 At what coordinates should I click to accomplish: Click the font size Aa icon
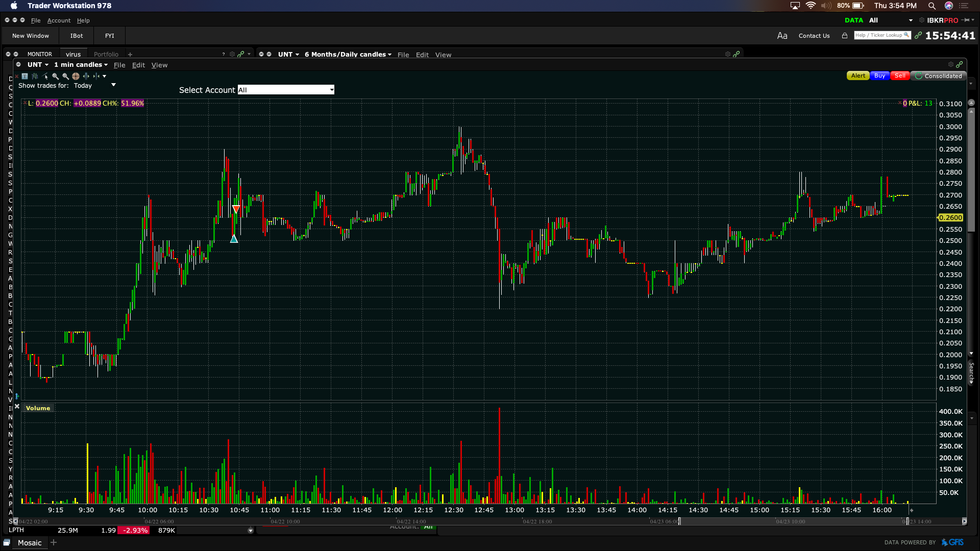[782, 36]
